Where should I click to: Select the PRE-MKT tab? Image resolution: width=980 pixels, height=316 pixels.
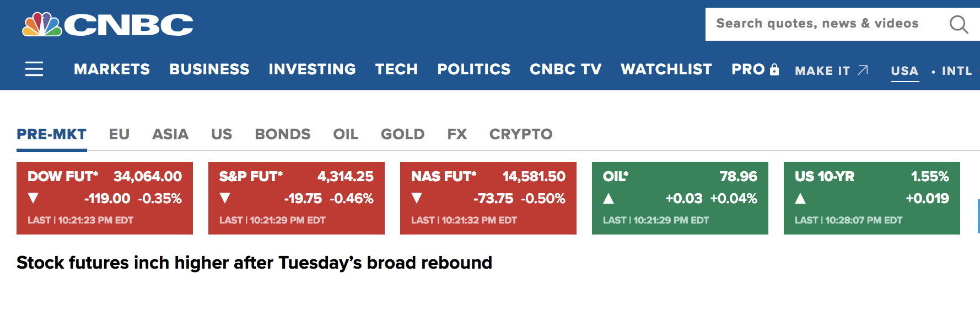(51, 134)
